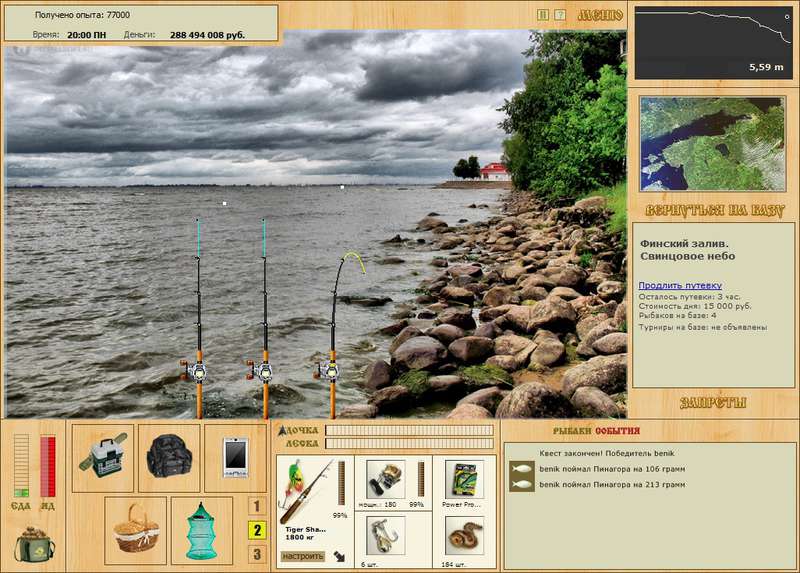Click the red ИД level gauge
This screenshot has height=573, width=800.
coord(48,466)
